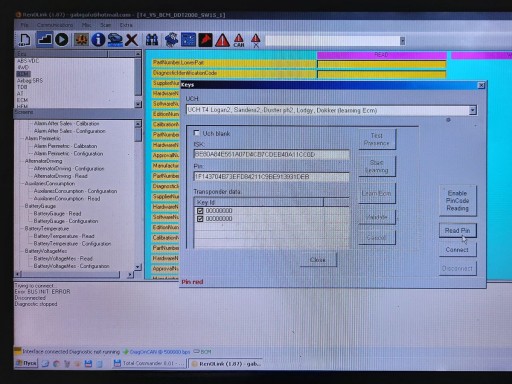This screenshot has height=384, width=512.
Task: Open the UCH type dropdown in Keys dialog
Action: pyautogui.click(x=472, y=110)
